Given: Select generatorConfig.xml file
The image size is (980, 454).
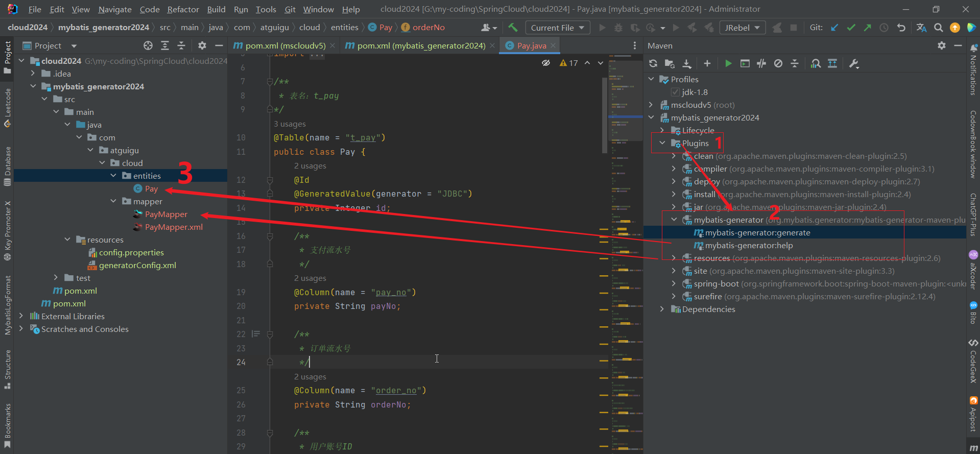Looking at the screenshot, I should click(x=137, y=265).
